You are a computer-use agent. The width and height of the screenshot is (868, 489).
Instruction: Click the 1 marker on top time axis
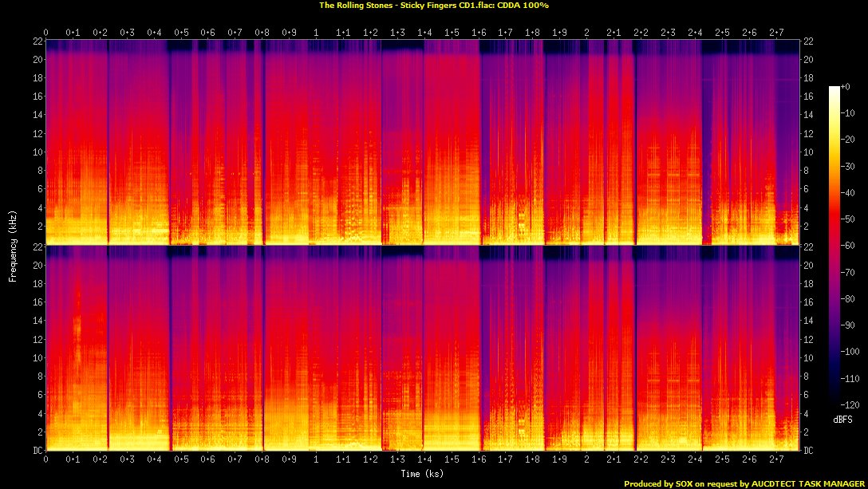[x=317, y=33]
